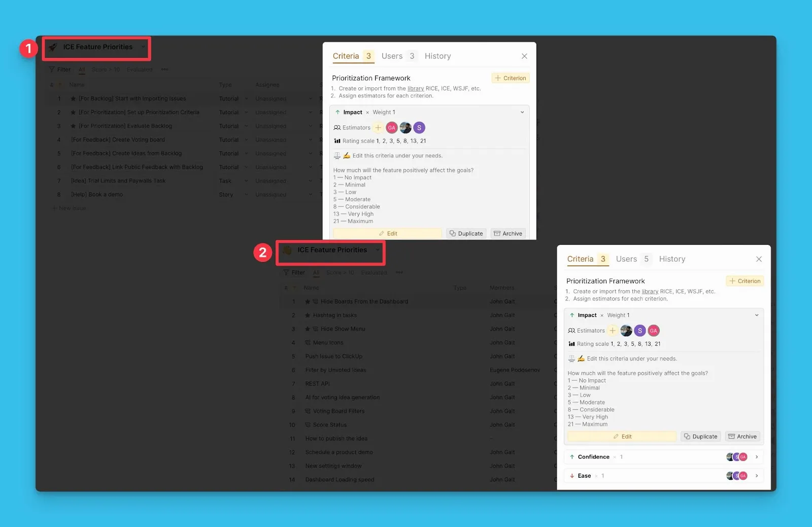Switch to the Users 5 tab
812x527 pixels.
(632, 259)
